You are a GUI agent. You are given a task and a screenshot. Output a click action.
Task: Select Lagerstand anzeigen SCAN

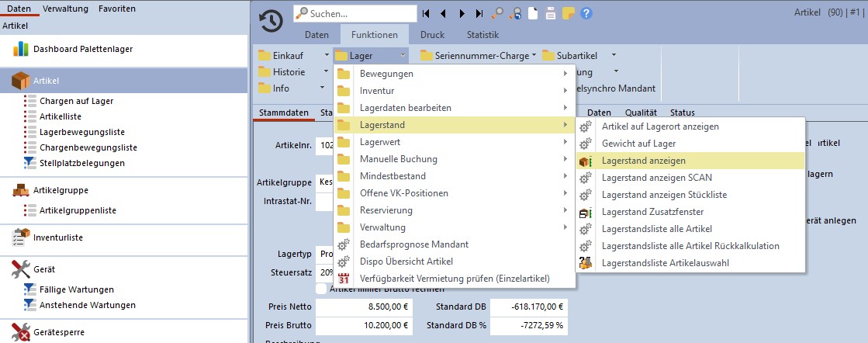tap(690, 178)
